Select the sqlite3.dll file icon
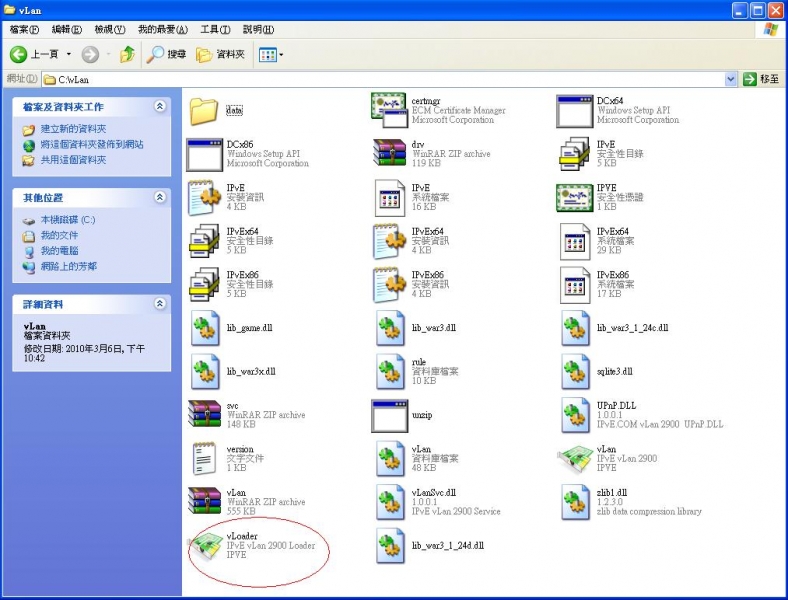Viewport: 788px width, 600px height. click(x=575, y=372)
